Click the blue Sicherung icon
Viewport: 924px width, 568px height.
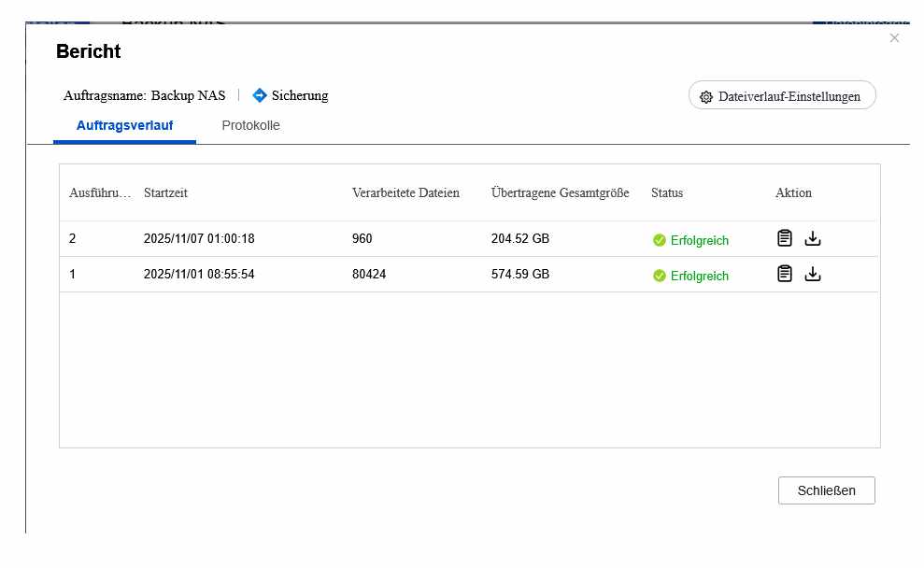(260, 95)
